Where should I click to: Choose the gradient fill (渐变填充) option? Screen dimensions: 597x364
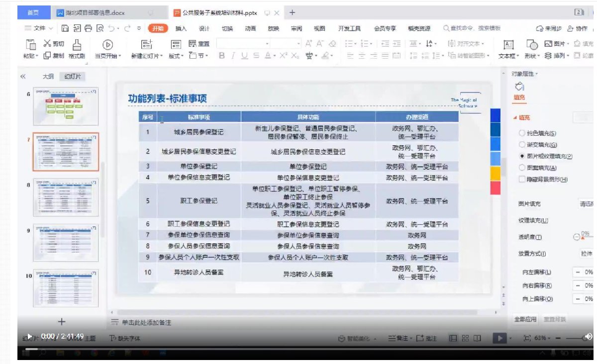pyautogui.click(x=522, y=145)
